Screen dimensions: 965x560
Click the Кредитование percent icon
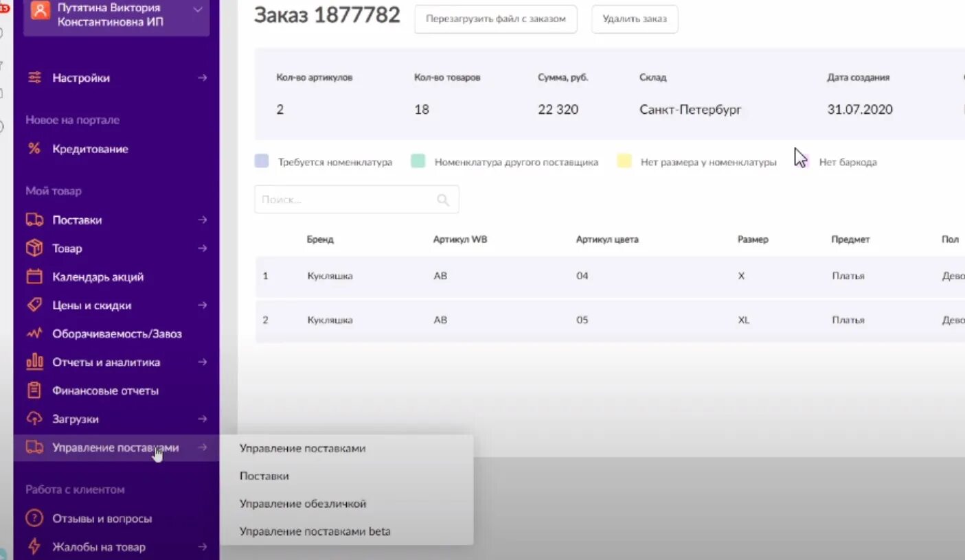[34, 148]
